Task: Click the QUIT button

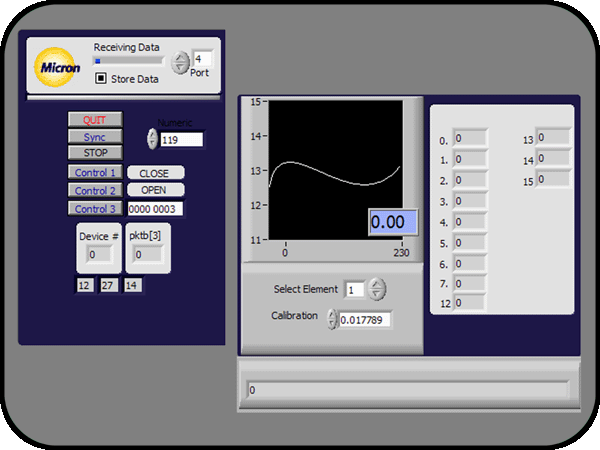Action: [x=95, y=120]
